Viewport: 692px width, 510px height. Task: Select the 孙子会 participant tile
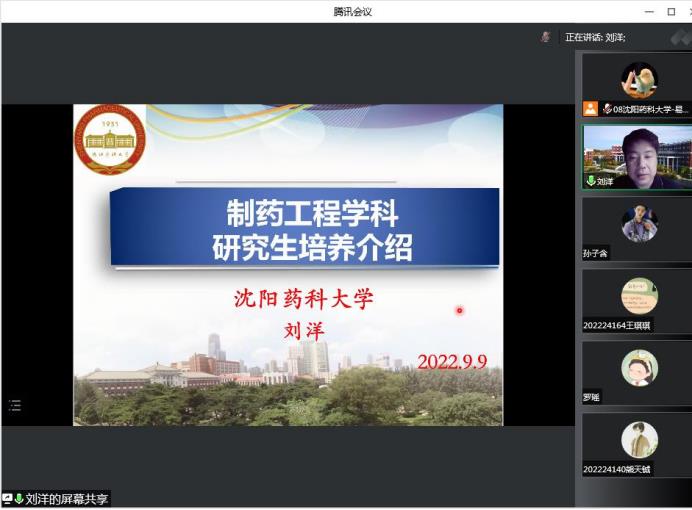(x=637, y=228)
